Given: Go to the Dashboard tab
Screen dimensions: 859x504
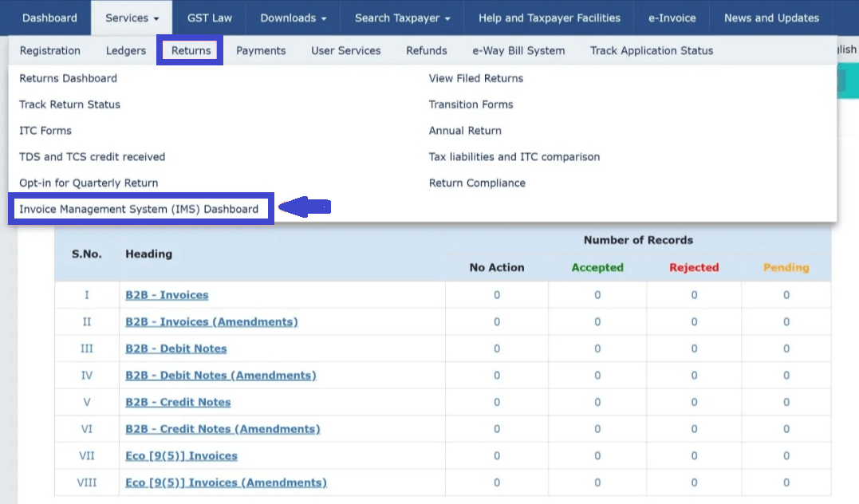Looking at the screenshot, I should (x=49, y=18).
